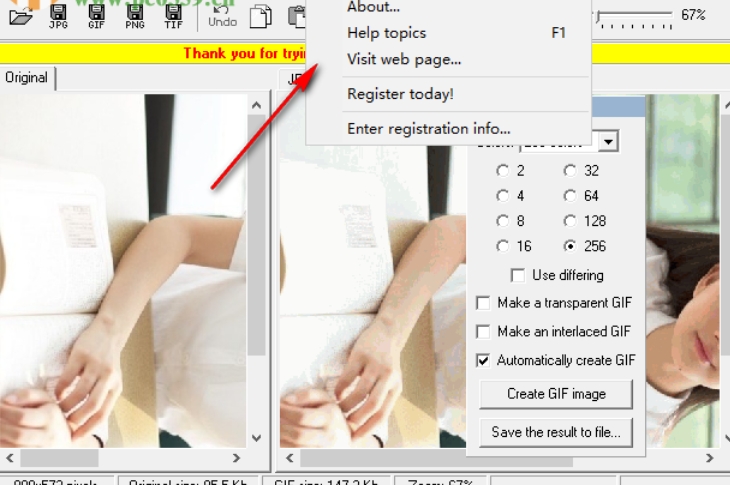Select 2 colors radio option
The height and width of the screenshot is (485, 730).
point(510,171)
